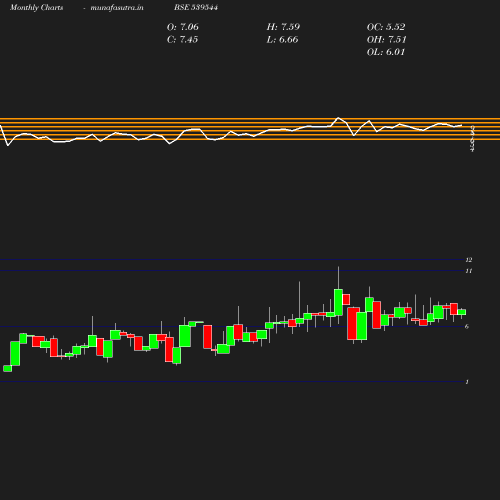Viewport: 500px width, 500px height.
Task: Click the tallest green candle below the highest wick
Action: coord(338,302)
